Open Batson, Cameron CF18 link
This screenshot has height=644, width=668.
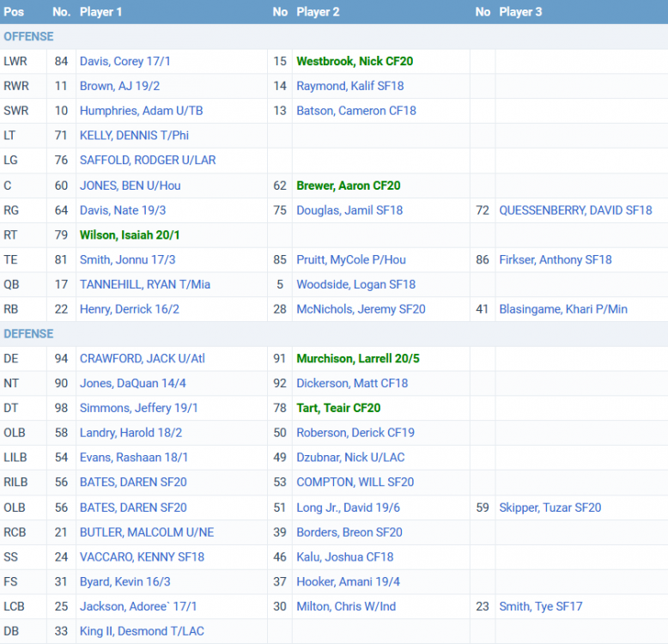356,111
